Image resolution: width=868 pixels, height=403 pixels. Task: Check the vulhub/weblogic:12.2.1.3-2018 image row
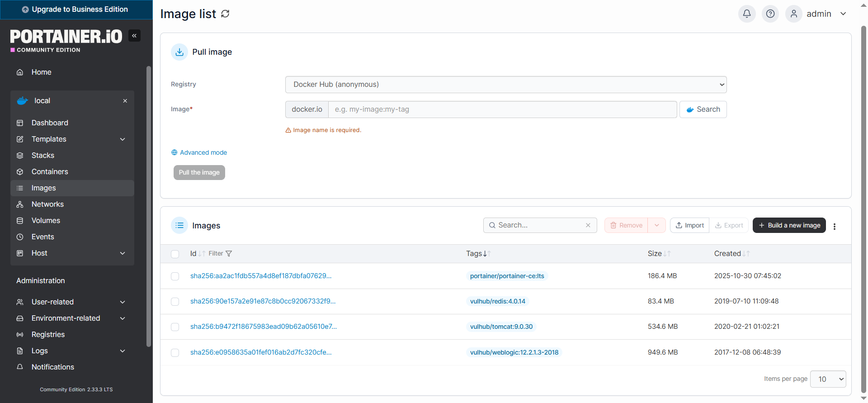pyautogui.click(x=175, y=353)
